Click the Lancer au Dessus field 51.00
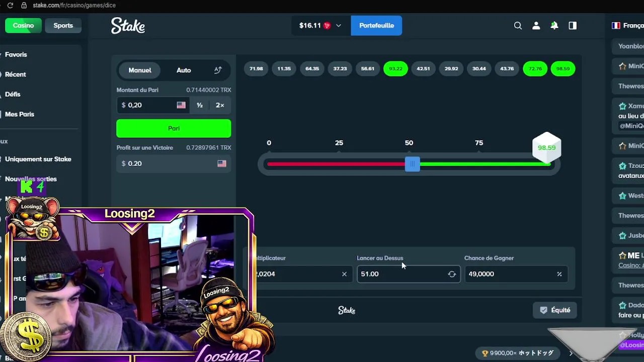 (x=409, y=274)
